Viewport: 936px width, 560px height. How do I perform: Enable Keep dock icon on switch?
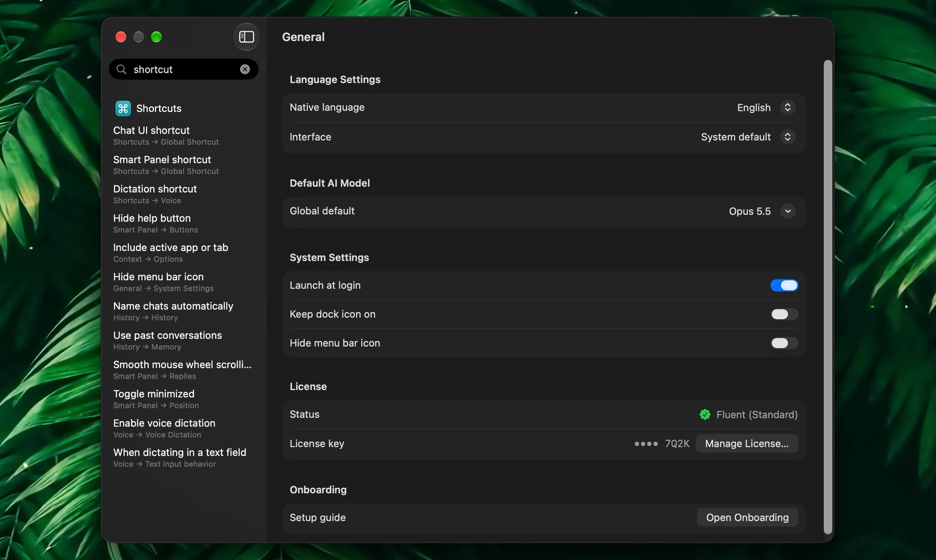pyautogui.click(x=784, y=314)
